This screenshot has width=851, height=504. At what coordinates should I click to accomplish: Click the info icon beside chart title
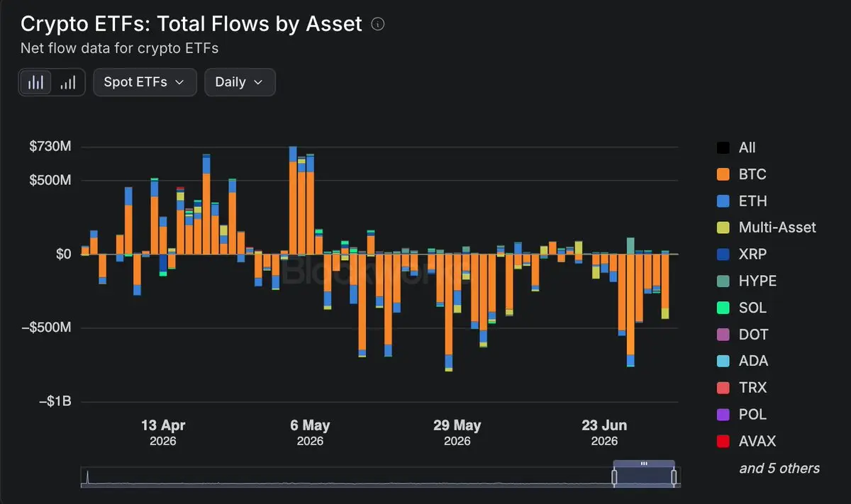[378, 24]
